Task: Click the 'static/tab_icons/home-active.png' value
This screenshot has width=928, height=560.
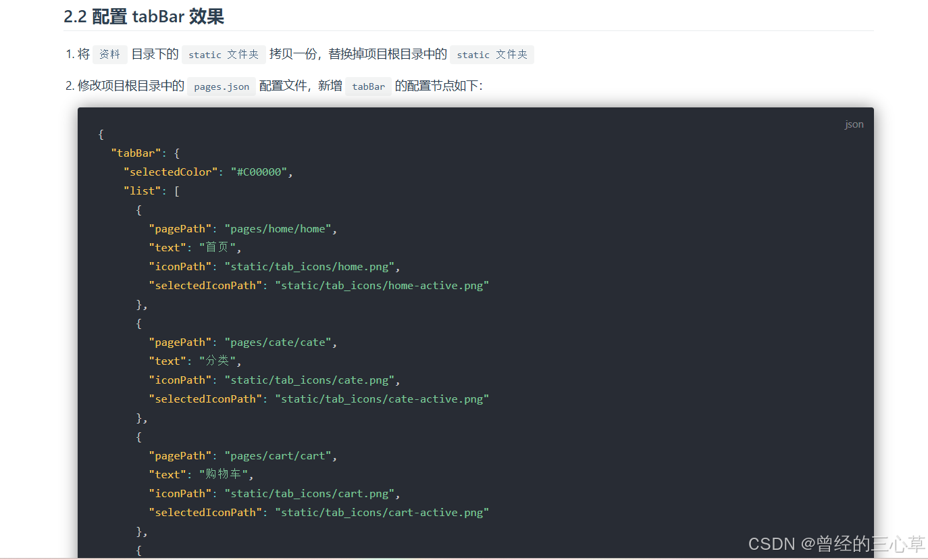Action: point(382,286)
